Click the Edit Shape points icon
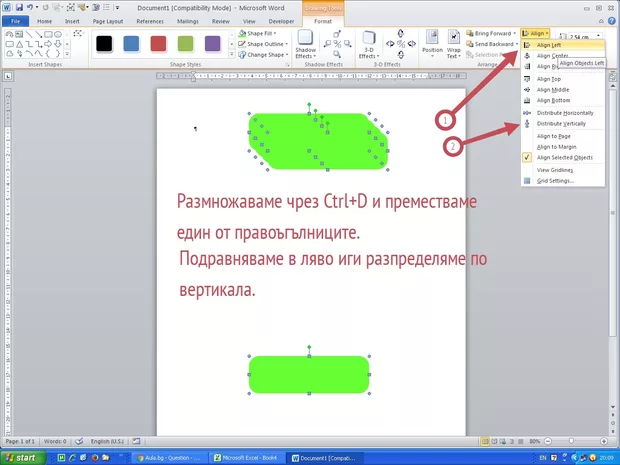 pos(78,34)
